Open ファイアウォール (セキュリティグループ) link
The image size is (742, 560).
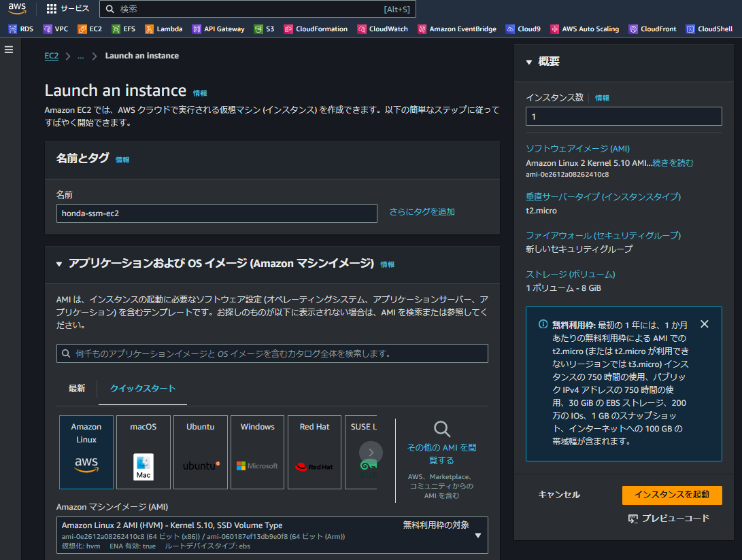603,236
